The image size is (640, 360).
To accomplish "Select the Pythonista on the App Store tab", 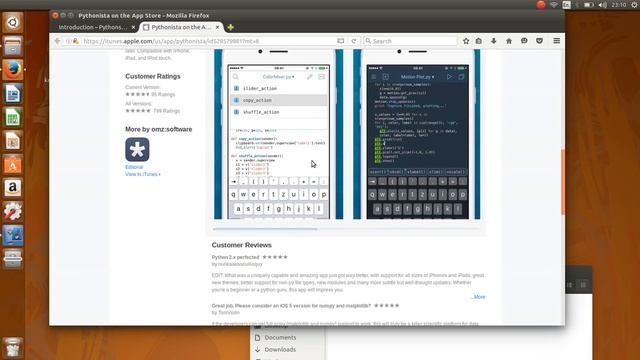I will (181, 27).
